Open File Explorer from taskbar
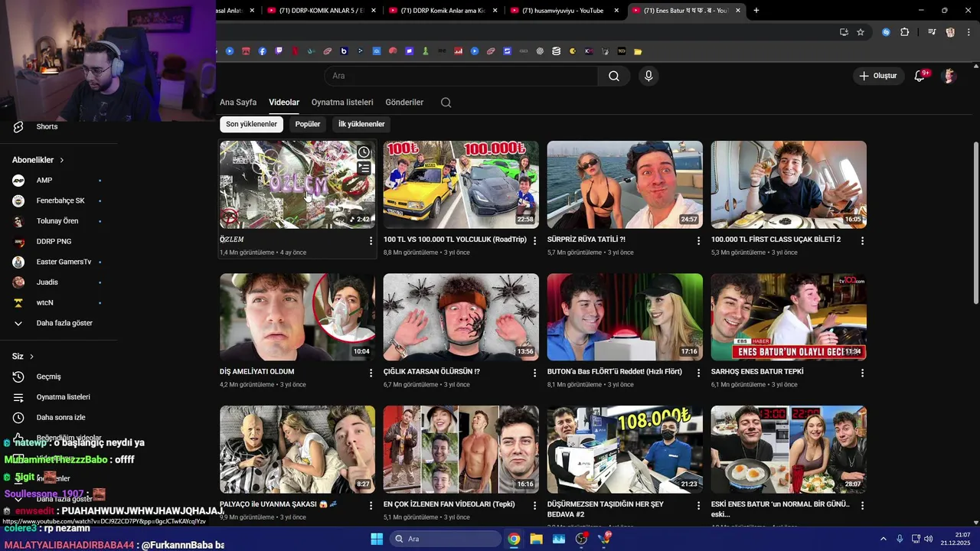 536,539
